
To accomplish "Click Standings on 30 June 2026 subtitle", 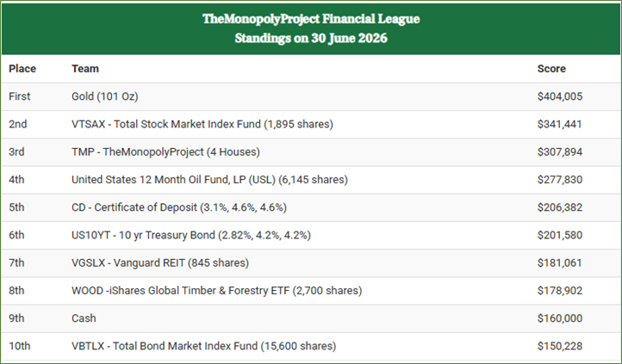I will pyautogui.click(x=311, y=38).
